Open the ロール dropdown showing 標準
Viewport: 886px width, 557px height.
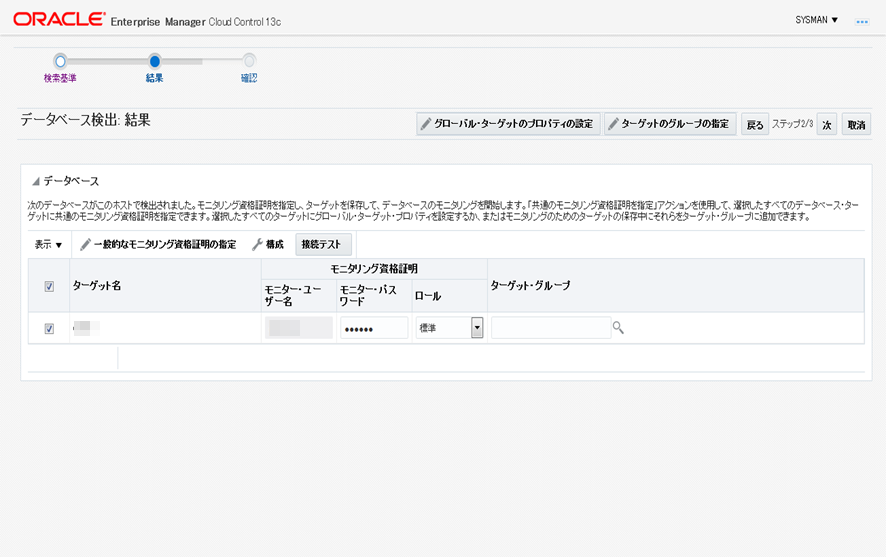pos(449,328)
